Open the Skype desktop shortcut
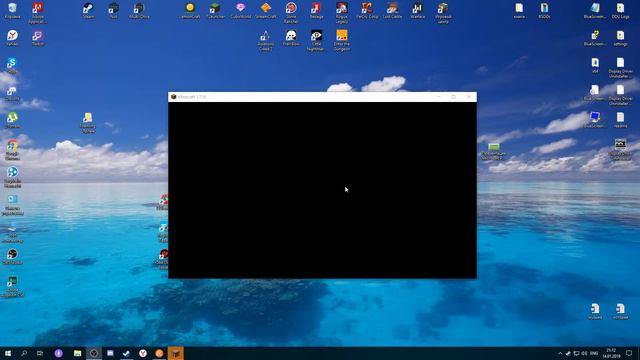Image resolution: width=640 pixels, height=360 pixels. pos(12,65)
